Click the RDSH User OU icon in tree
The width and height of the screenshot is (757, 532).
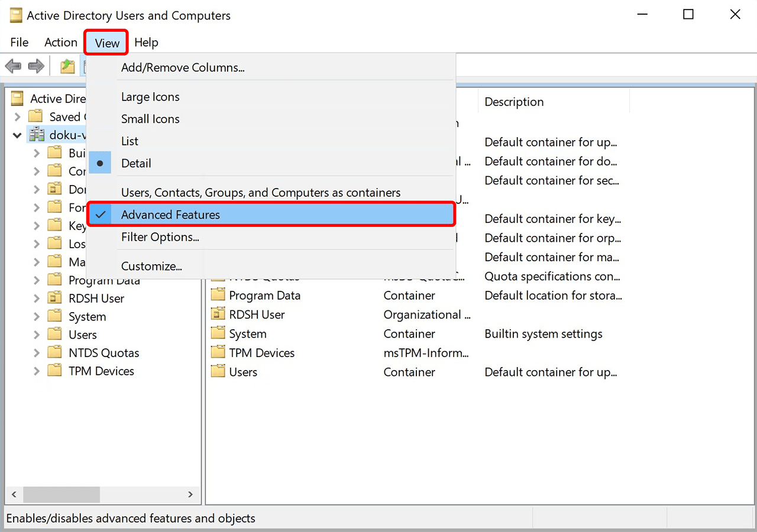point(54,299)
